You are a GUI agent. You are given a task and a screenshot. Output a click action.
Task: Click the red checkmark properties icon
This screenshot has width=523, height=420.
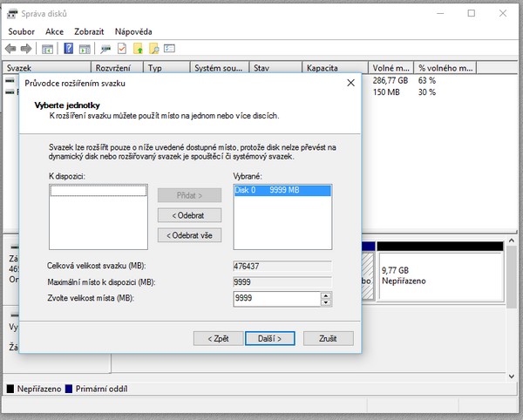click(122, 49)
